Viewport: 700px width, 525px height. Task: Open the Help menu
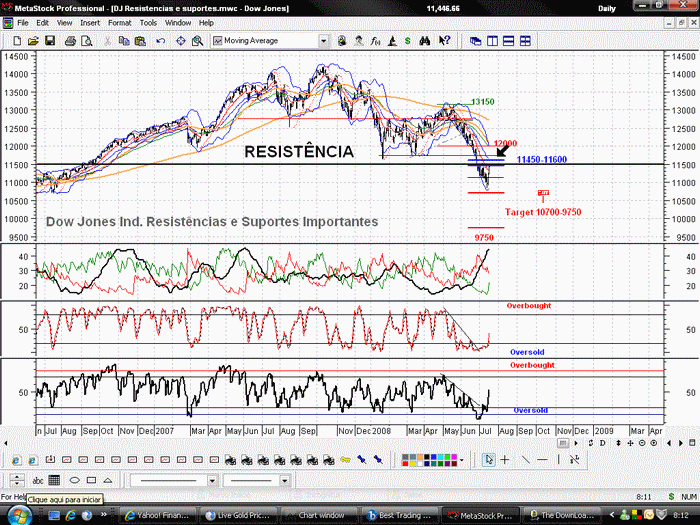click(x=206, y=23)
